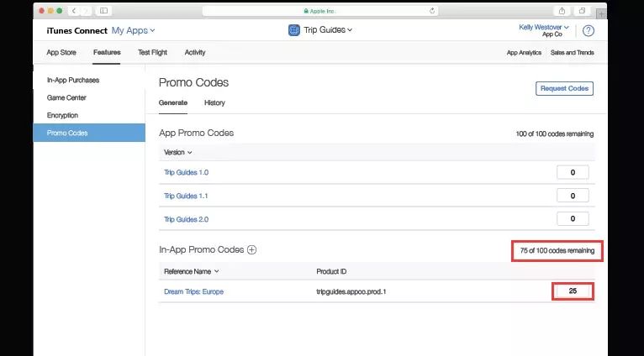644x356 pixels.
Task: Open the Safari show tabs icon
Action: [582, 11]
